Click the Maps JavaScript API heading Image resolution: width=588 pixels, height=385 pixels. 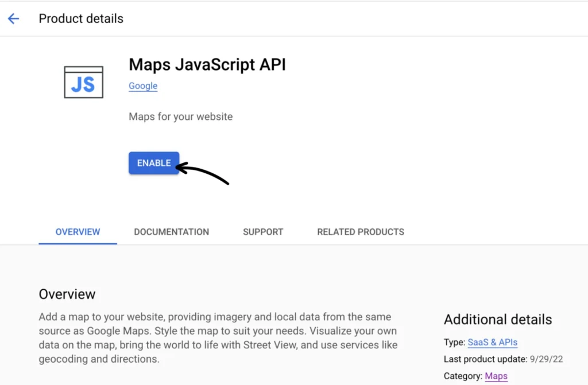click(207, 64)
